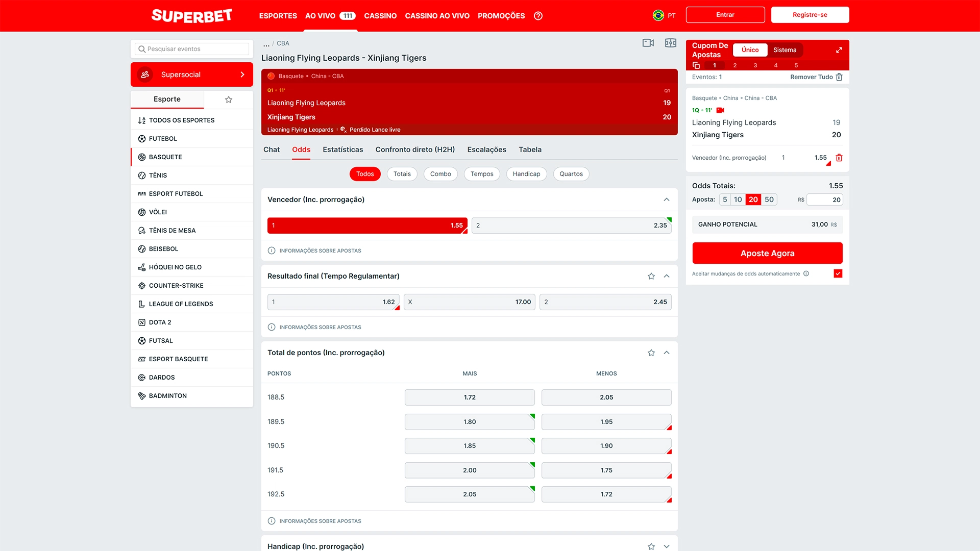The width and height of the screenshot is (980, 551).
Task: Switch to the Confronto direto (H2H) tab
Action: tap(415, 149)
